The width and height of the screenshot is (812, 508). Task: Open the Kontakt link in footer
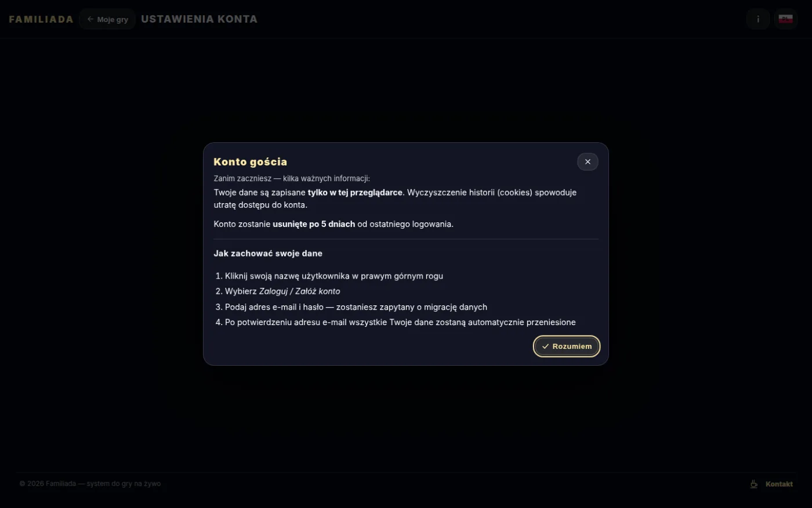[779, 484]
